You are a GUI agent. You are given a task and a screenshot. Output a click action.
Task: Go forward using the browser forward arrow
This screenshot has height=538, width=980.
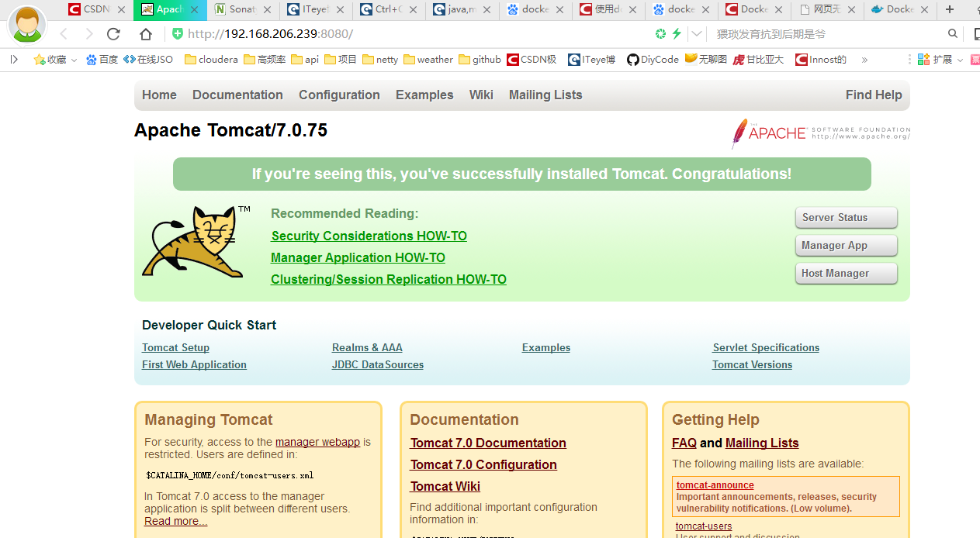[x=88, y=34]
